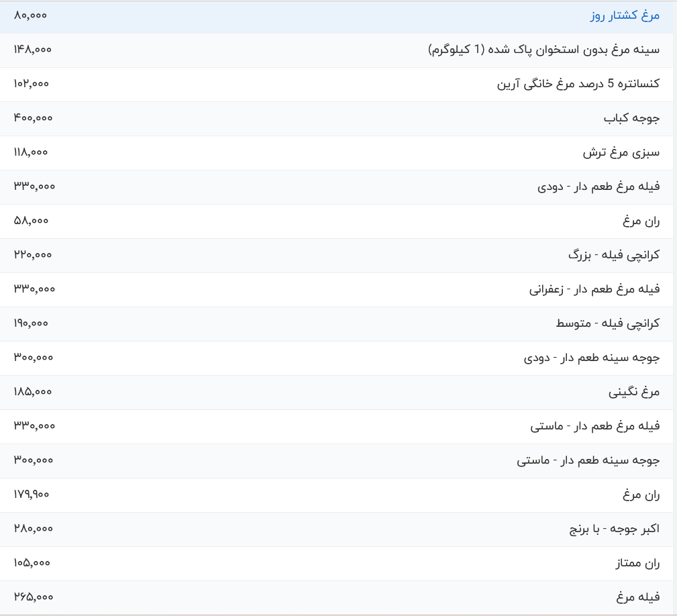Select اکبر جوجه - با برنج item
The height and width of the screenshot is (616, 677).
(x=614, y=529)
